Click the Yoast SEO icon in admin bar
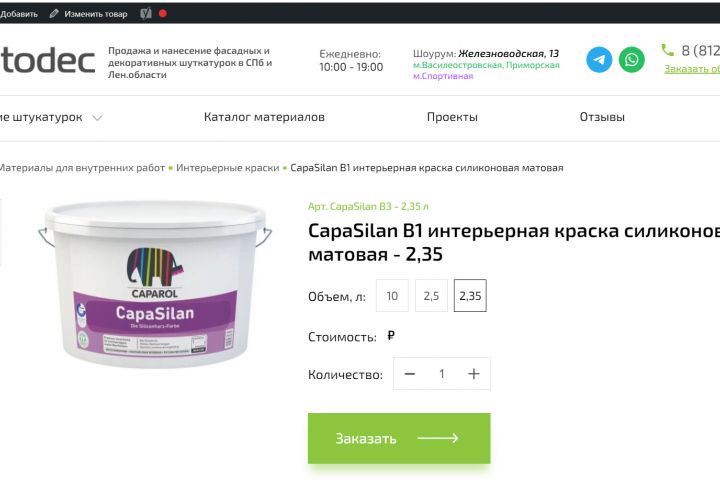Image resolution: width=720 pixels, height=480 pixels. pos(146,14)
